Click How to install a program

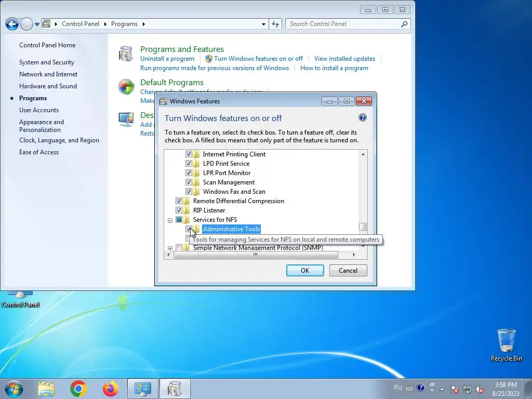point(334,68)
